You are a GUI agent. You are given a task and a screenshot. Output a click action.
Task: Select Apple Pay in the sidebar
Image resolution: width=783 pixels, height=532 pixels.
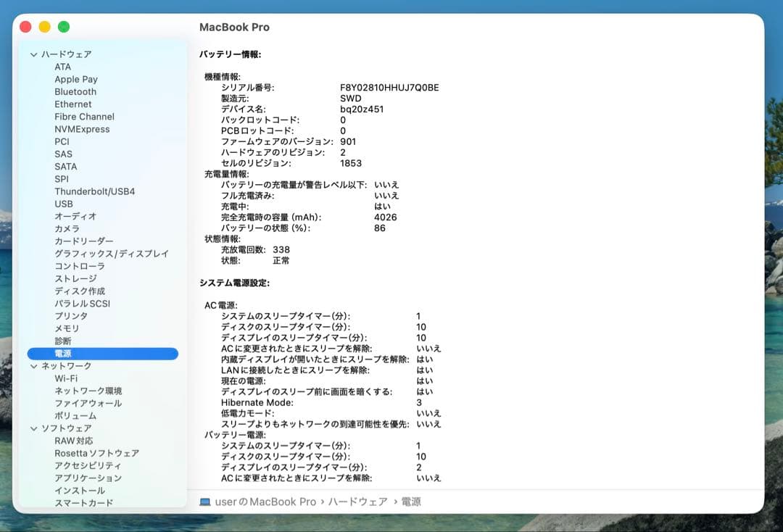76,79
